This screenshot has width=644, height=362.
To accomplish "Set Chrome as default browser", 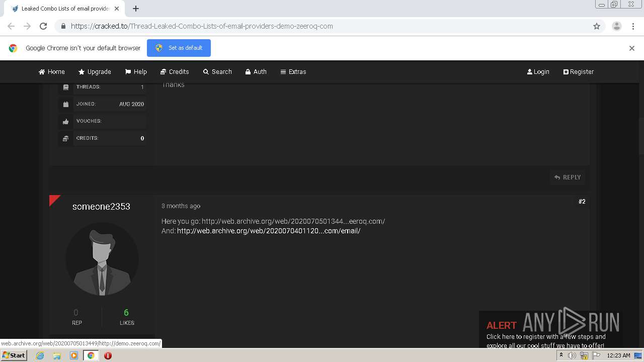I will point(179,48).
